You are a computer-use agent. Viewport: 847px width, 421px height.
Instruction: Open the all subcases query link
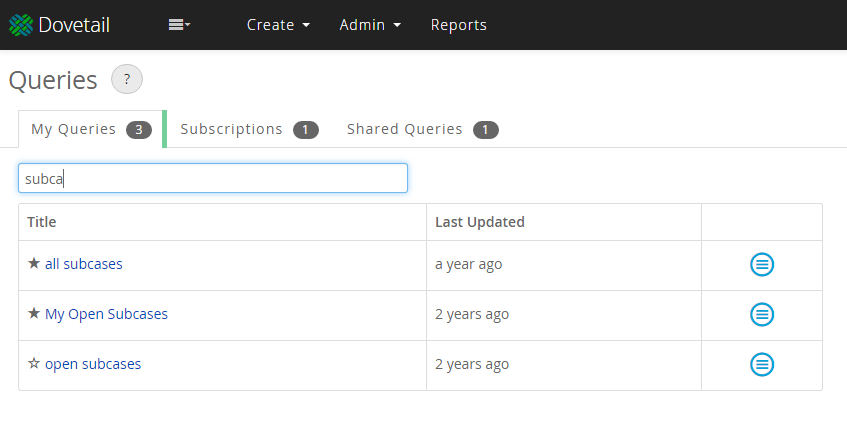84,264
